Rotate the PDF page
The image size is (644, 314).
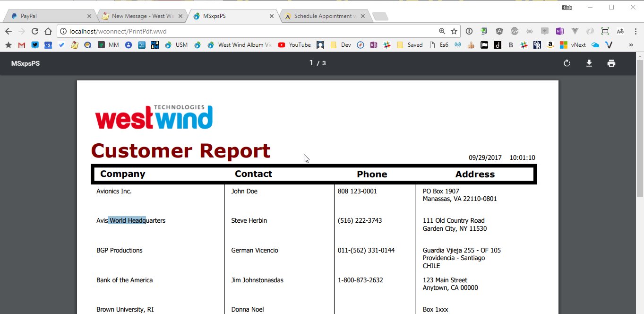click(x=567, y=63)
